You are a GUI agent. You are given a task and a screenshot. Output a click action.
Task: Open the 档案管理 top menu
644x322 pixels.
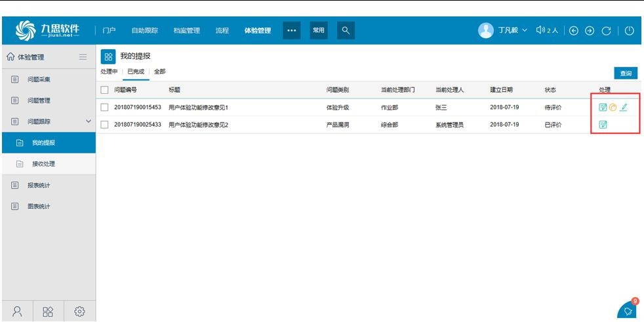(186, 30)
